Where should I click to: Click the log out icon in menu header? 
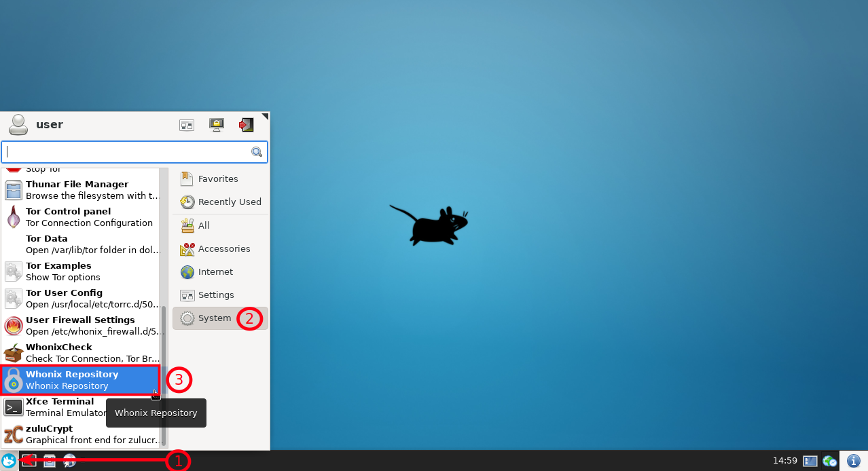click(x=246, y=125)
